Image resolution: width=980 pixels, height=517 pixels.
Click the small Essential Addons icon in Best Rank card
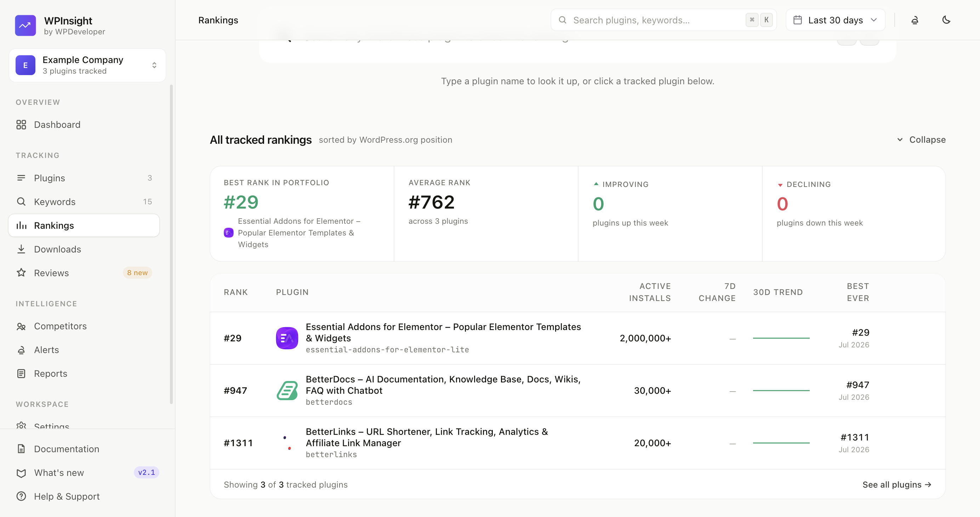[229, 233]
